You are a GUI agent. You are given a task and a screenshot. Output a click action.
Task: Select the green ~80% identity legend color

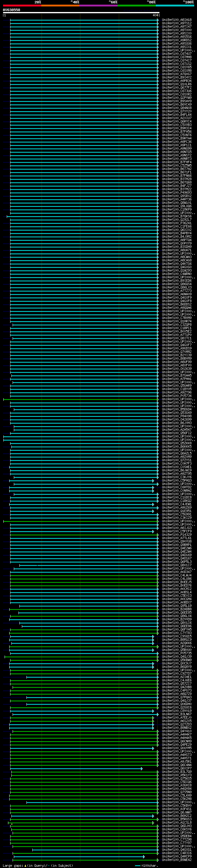[137, 6]
